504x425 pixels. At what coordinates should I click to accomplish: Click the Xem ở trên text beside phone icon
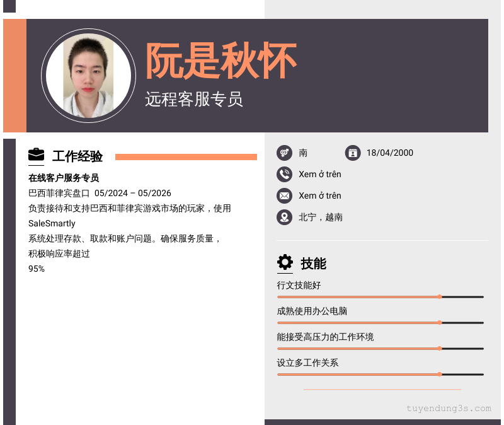320,175
